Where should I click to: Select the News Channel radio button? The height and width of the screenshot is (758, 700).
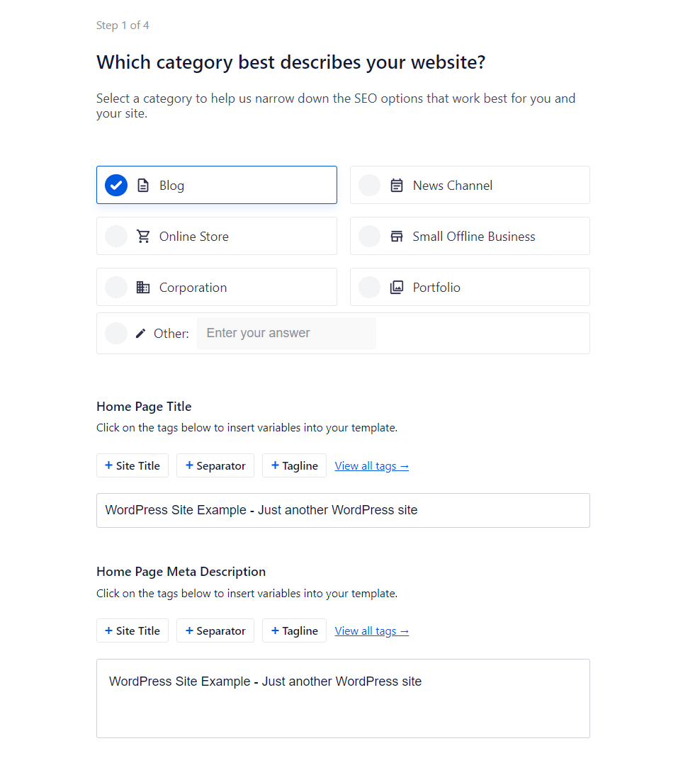pyautogui.click(x=369, y=186)
